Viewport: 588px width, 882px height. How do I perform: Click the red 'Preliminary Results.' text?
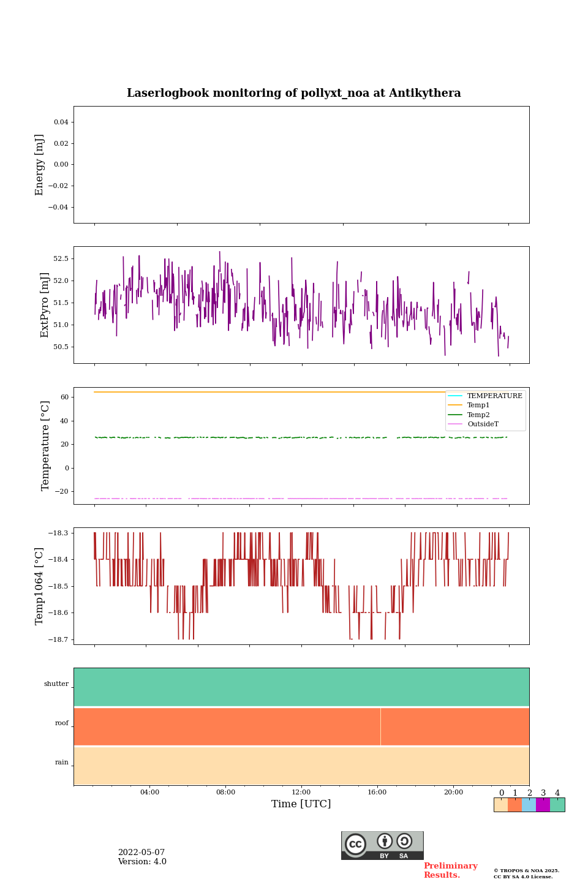451,870
